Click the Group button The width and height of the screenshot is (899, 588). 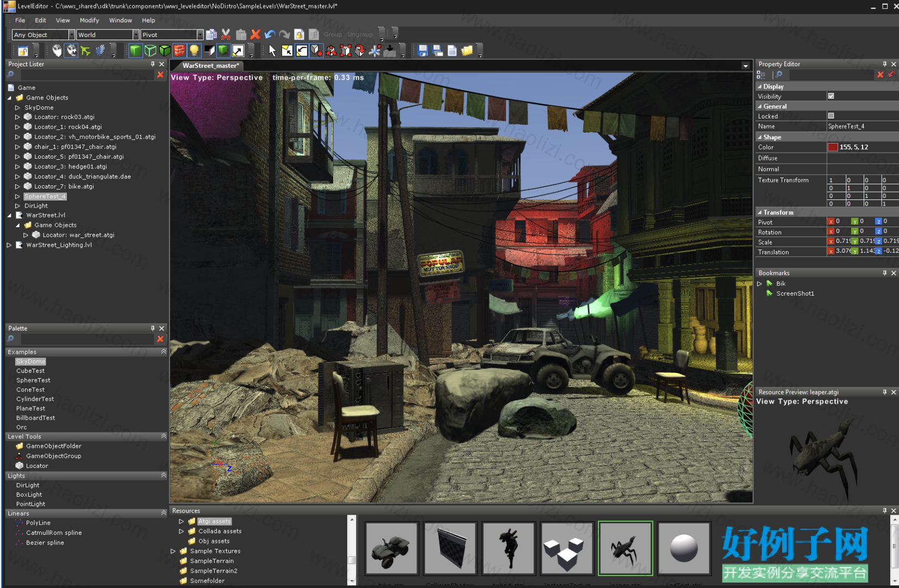(x=333, y=34)
